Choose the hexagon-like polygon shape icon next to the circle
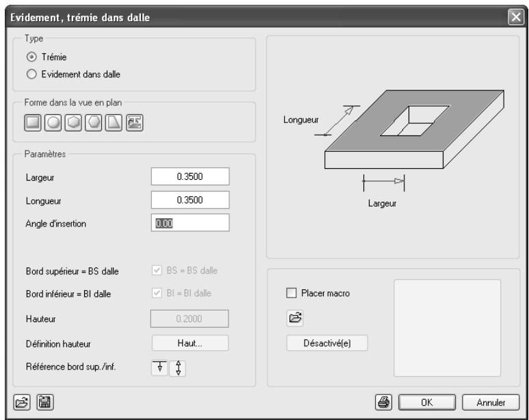The width and height of the screenshot is (529, 420). [x=73, y=122]
